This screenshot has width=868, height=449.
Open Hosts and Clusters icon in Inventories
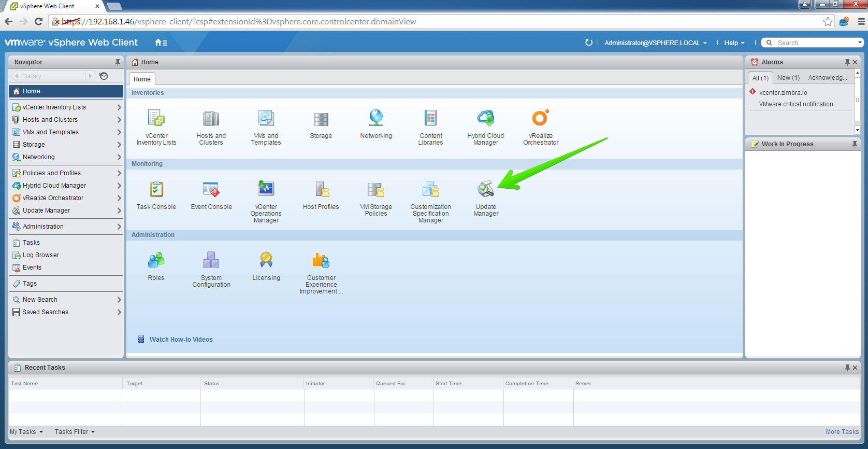(211, 118)
